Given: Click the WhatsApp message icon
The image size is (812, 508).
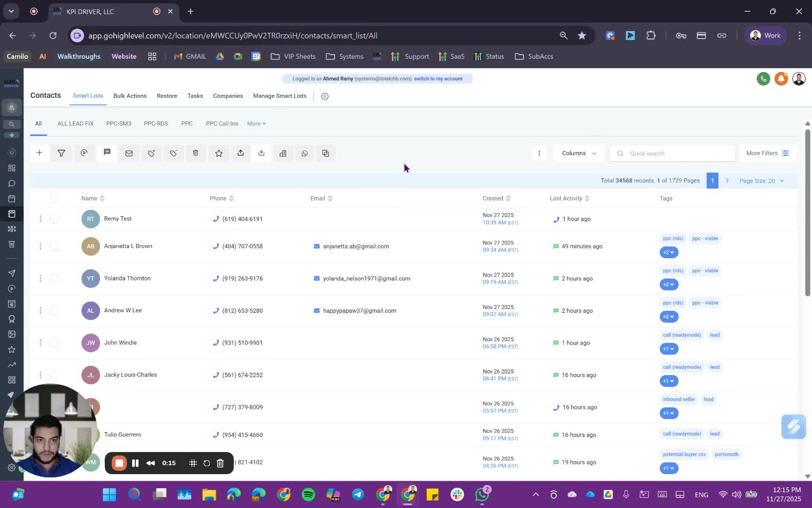Looking at the screenshot, I should tap(304, 153).
